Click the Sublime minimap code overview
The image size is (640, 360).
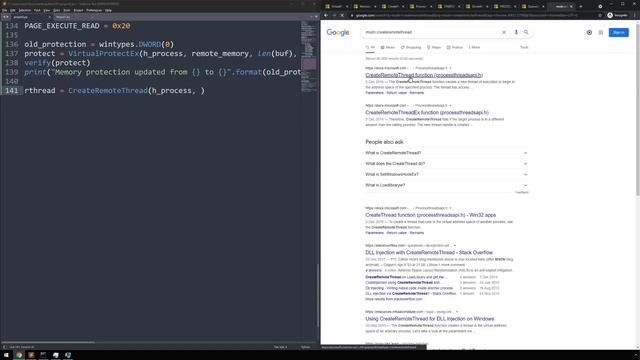309,57
